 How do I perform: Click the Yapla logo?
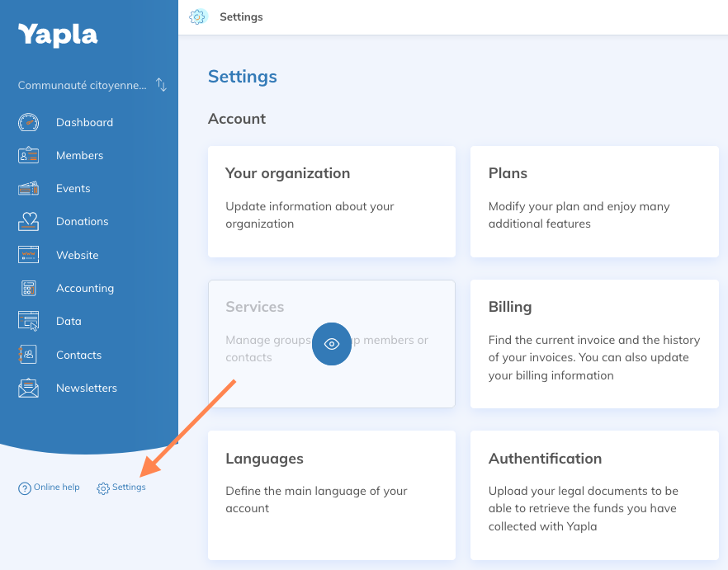click(x=58, y=35)
